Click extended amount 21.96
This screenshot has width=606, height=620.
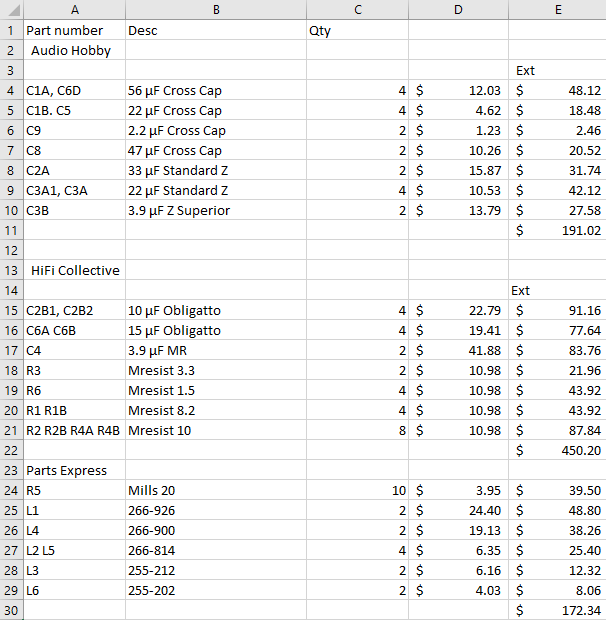coord(557,370)
